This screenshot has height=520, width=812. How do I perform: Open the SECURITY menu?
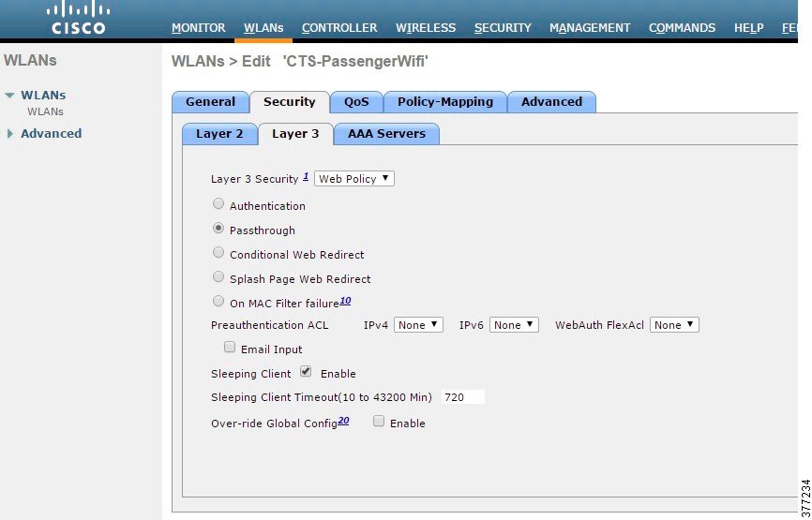pyautogui.click(x=503, y=28)
